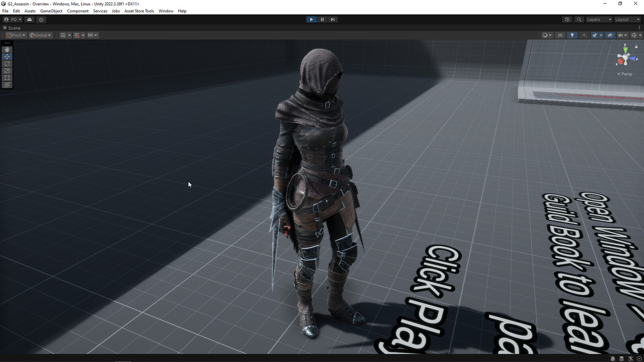Open Scene view kebab options menu
The image size is (644, 362).
click(639, 28)
